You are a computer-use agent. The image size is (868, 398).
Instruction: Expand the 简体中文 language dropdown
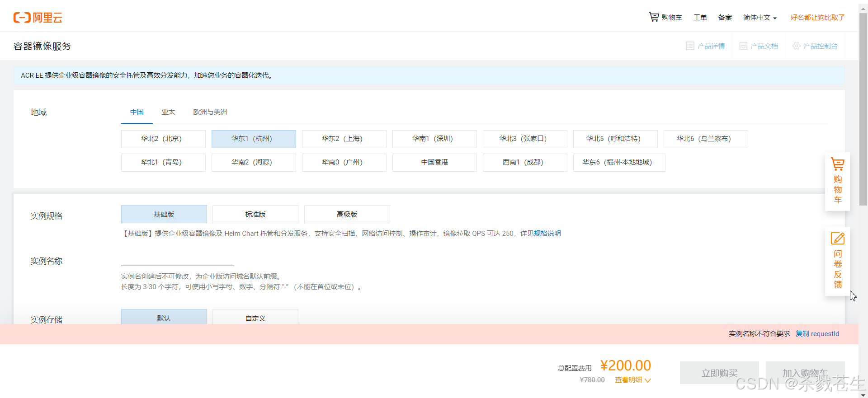(759, 18)
